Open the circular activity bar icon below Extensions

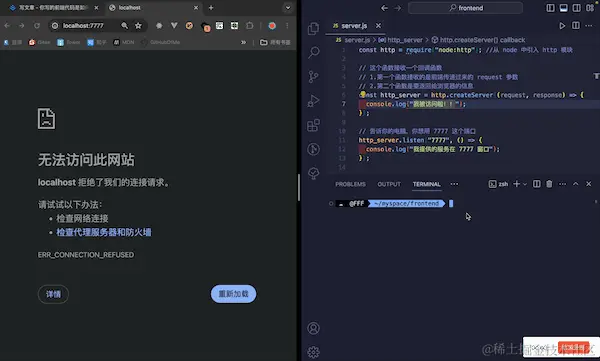click(x=313, y=149)
